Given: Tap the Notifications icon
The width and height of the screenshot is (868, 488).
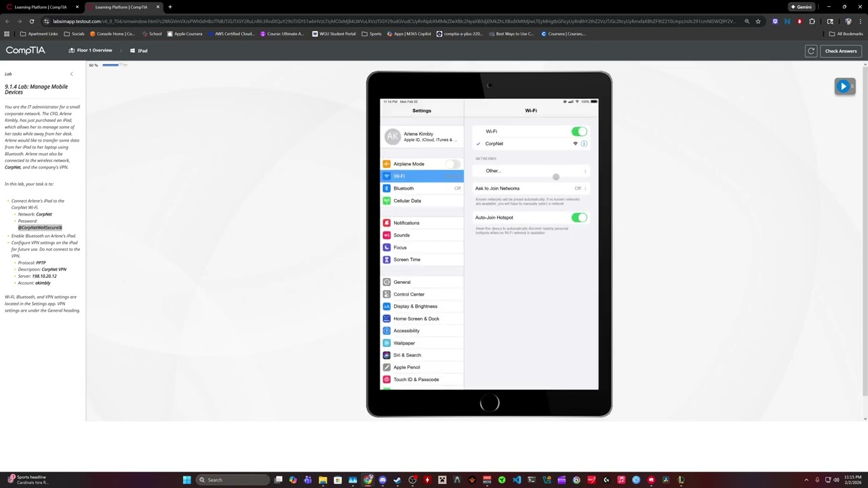Looking at the screenshot, I should pos(387,223).
